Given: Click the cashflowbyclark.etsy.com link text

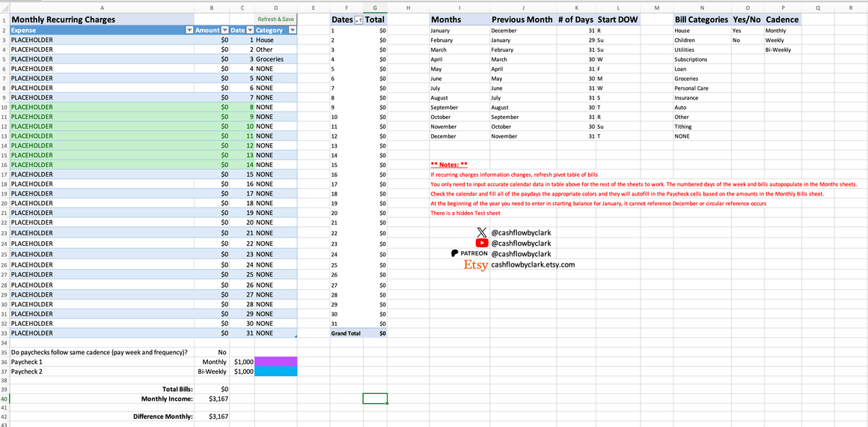Looking at the screenshot, I should point(533,264).
